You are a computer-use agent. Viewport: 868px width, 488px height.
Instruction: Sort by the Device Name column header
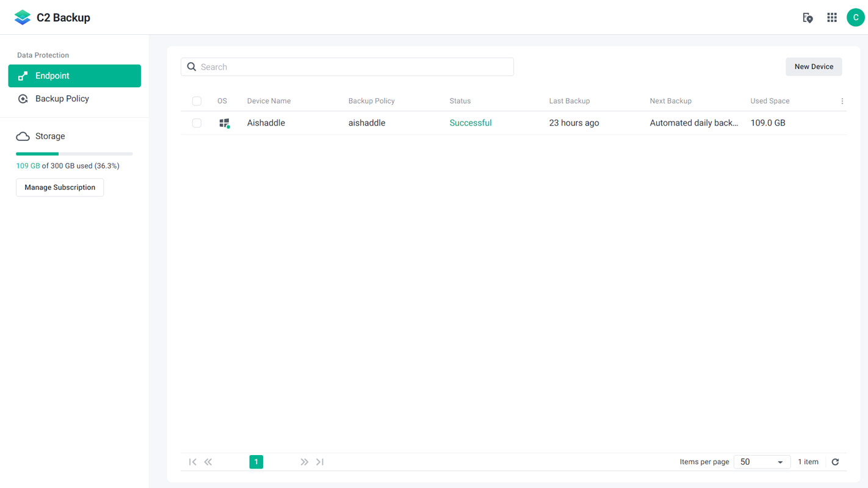point(269,101)
